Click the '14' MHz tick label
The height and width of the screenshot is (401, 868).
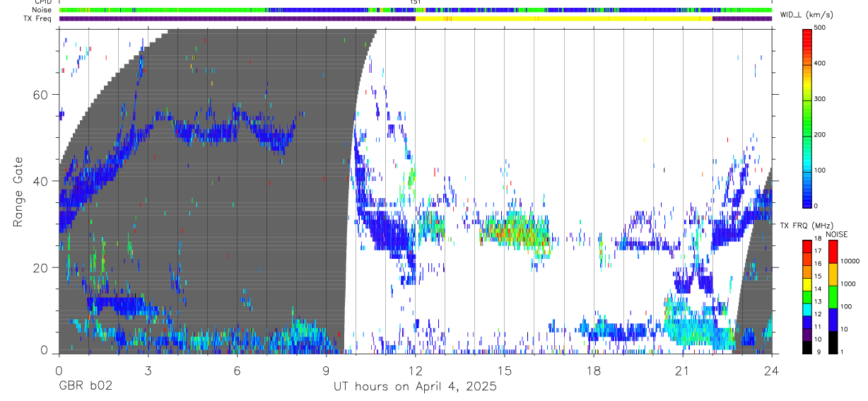point(819,289)
